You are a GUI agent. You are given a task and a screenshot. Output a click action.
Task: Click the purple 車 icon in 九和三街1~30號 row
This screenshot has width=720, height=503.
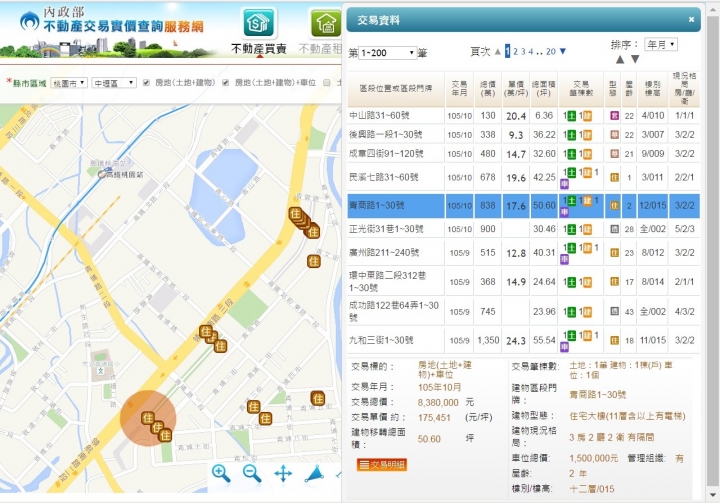coord(564,347)
